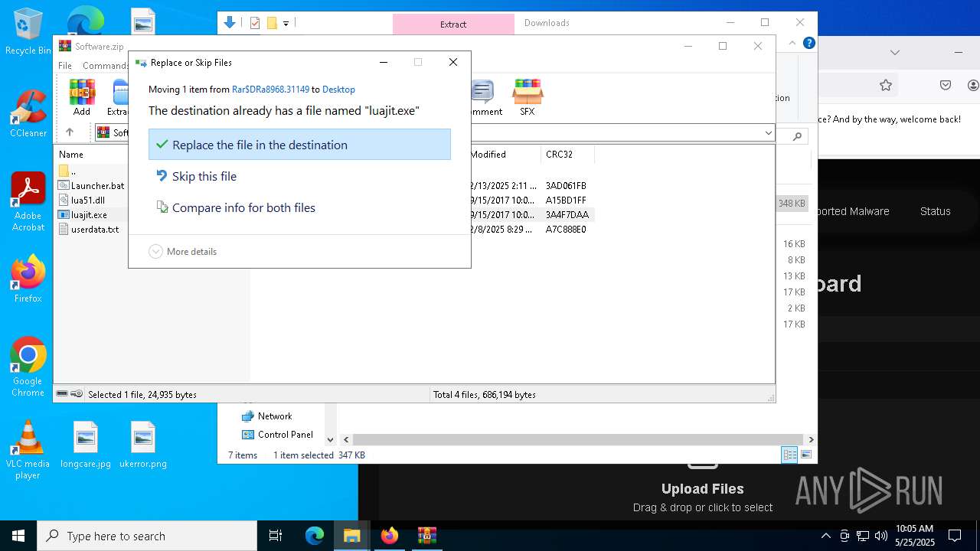
Task: Click navigation pane scroll down arrow
Action: 330,440
